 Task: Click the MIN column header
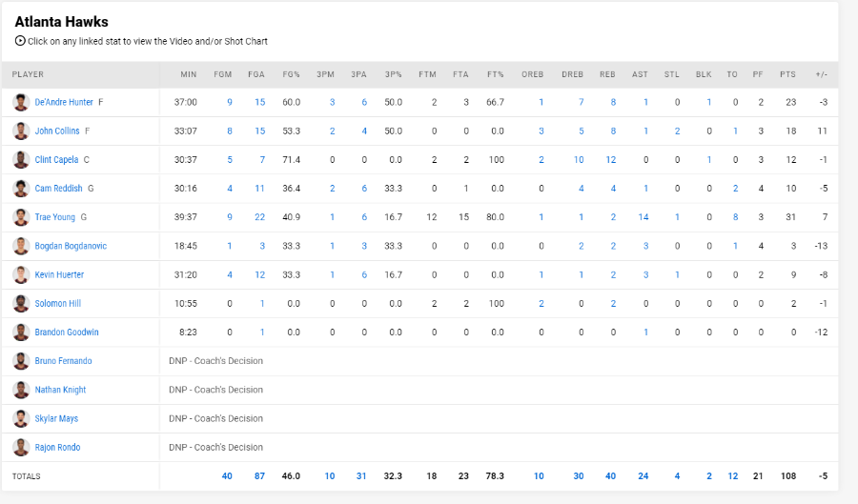tap(188, 74)
